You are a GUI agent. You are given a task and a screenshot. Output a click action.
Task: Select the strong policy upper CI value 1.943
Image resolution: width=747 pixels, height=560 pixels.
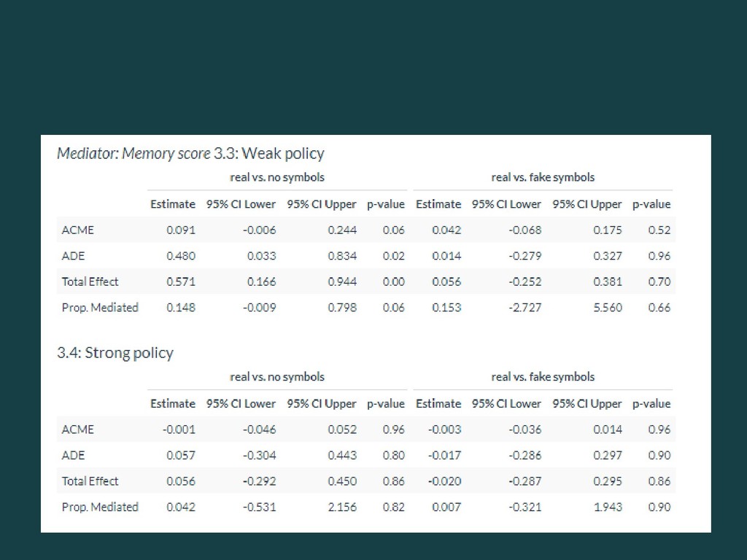(x=608, y=507)
